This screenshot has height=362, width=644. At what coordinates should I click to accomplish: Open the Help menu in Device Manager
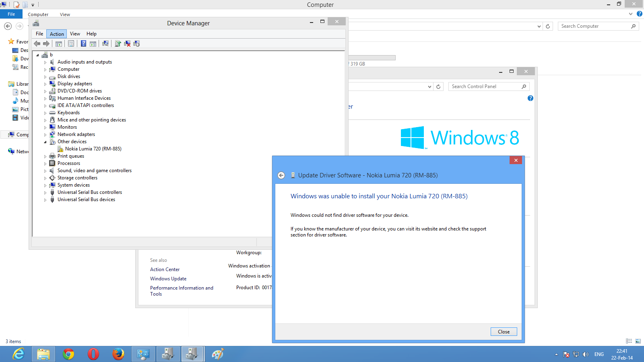(x=91, y=34)
